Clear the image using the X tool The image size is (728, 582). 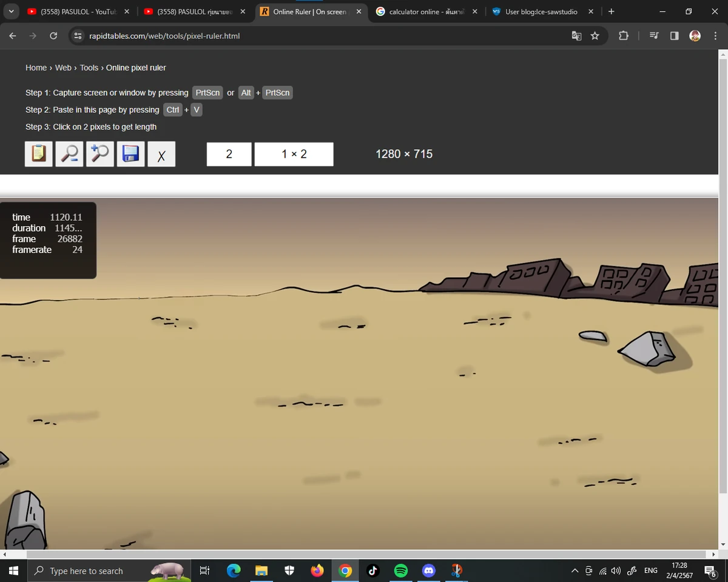(x=161, y=153)
